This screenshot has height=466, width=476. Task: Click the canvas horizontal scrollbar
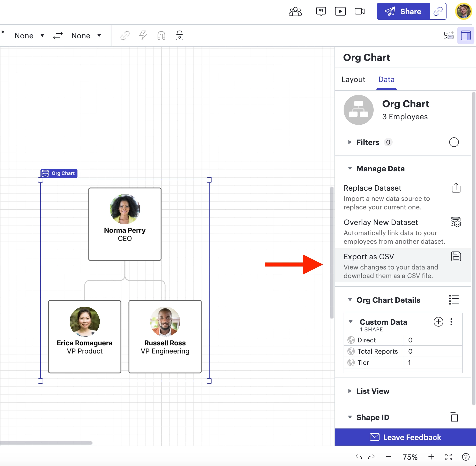click(46, 443)
